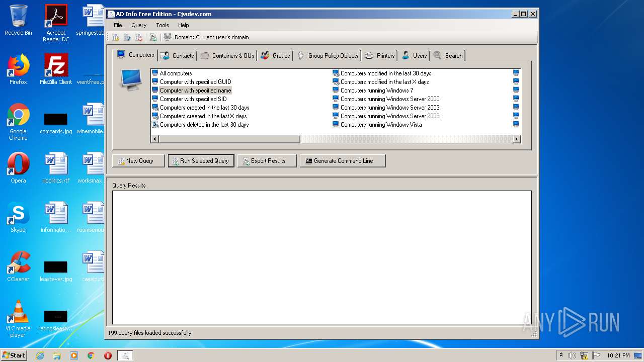Image resolution: width=644 pixels, height=362 pixels.
Task: Select 'Computers created in the last 30 days'
Action: [x=200, y=108]
